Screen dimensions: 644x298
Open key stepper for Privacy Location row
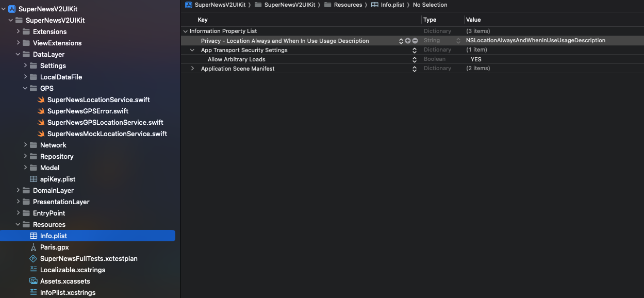(401, 41)
